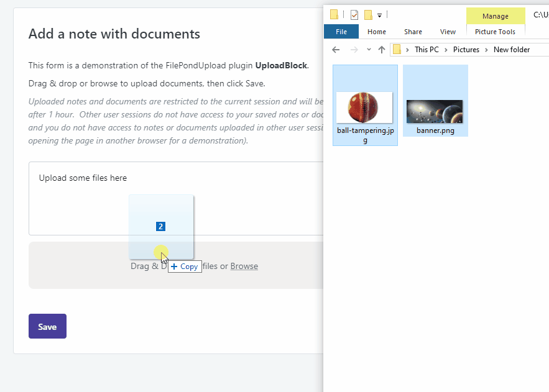
Task: Open the quick access toolbar customization dropdown
Action: (x=378, y=14)
